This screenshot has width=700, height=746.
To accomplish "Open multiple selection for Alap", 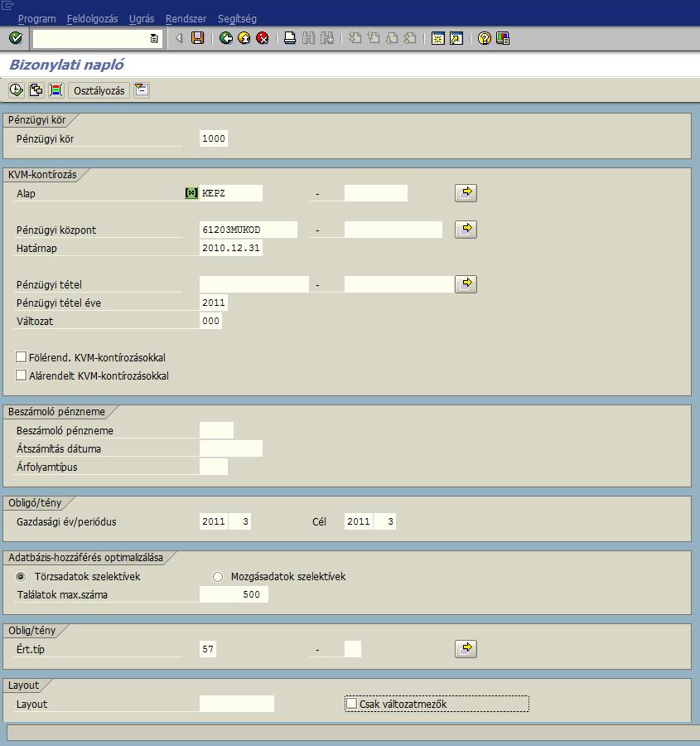I will tap(466, 192).
